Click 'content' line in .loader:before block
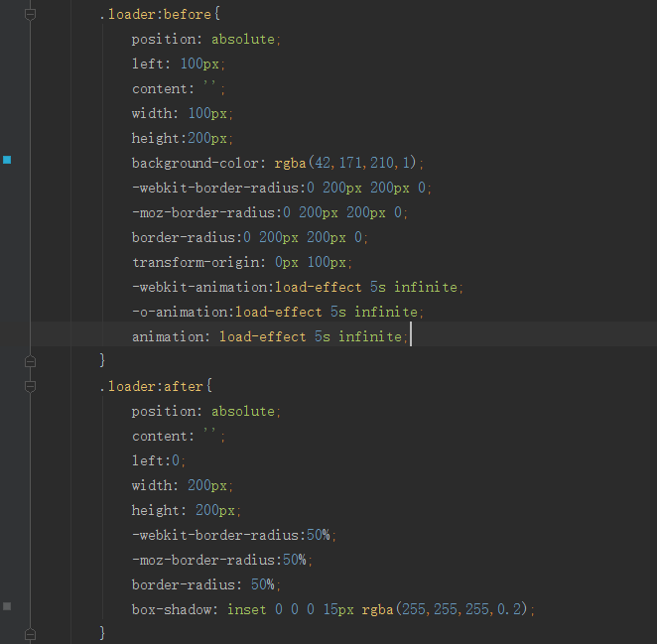 (179, 89)
